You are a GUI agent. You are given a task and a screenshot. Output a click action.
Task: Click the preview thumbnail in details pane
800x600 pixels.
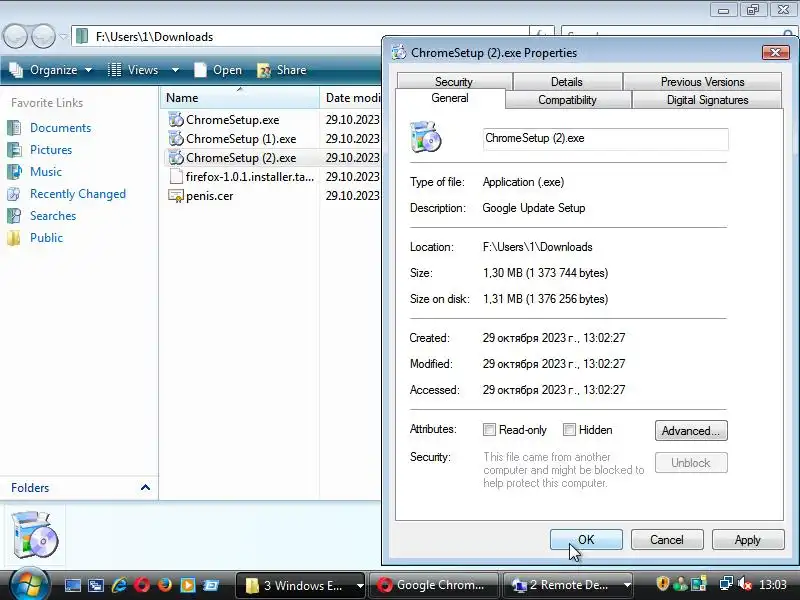tap(34, 535)
